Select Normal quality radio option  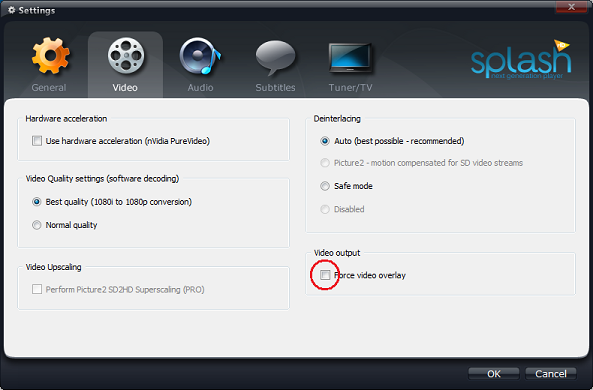tap(36, 225)
